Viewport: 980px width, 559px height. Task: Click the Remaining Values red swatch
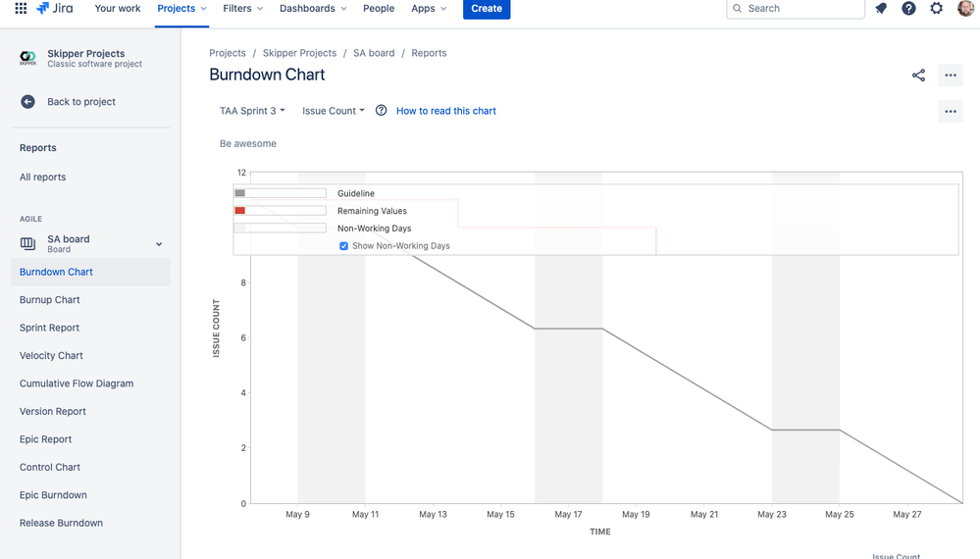(240, 211)
